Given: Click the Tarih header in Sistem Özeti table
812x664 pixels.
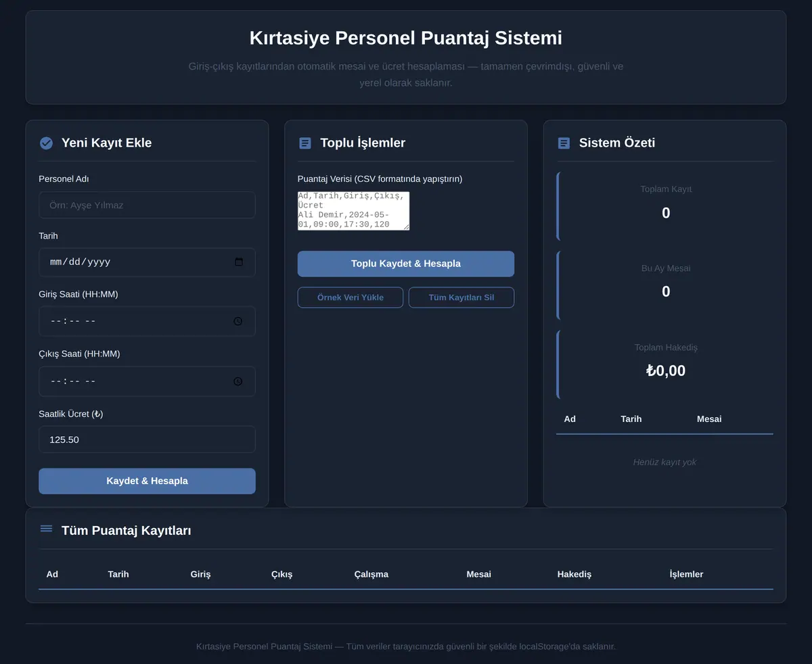Looking at the screenshot, I should tap(631, 419).
